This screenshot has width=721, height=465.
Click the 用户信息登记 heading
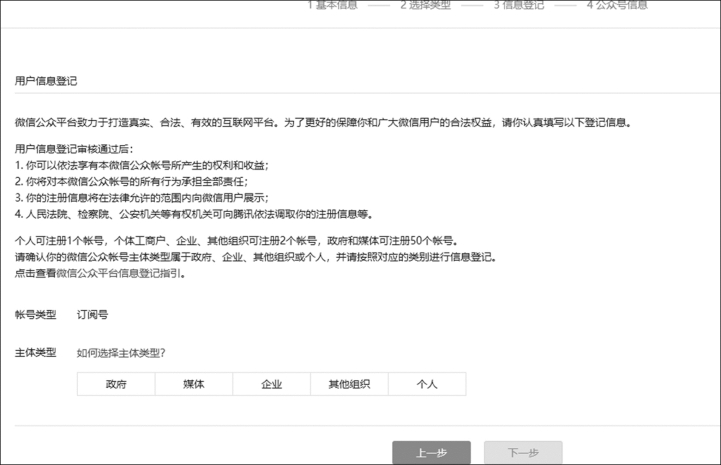pyautogui.click(x=46, y=81)
